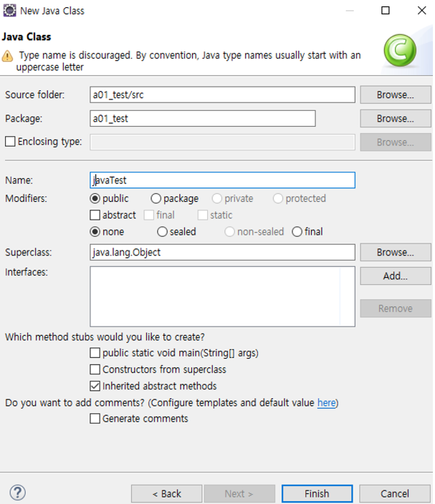Check public static void main stub option
This screenshot has width=435, height=504.
[x=95, y=353]
